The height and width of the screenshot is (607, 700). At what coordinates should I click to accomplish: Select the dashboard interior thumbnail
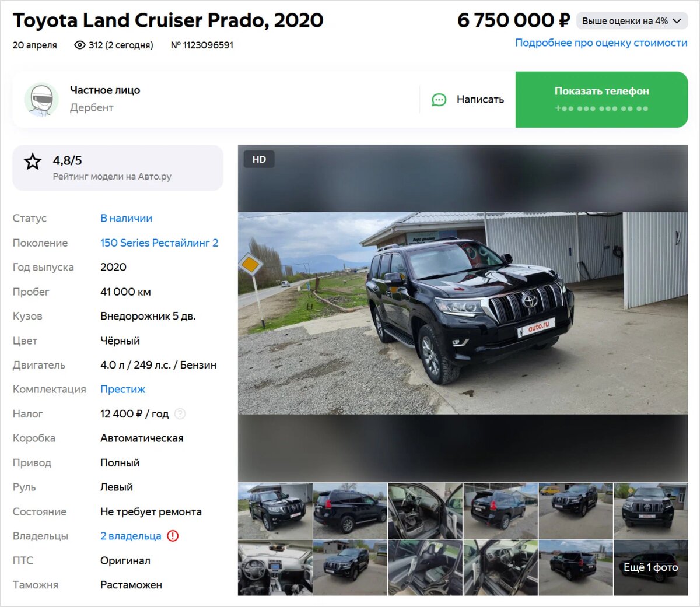pos(275,567)
